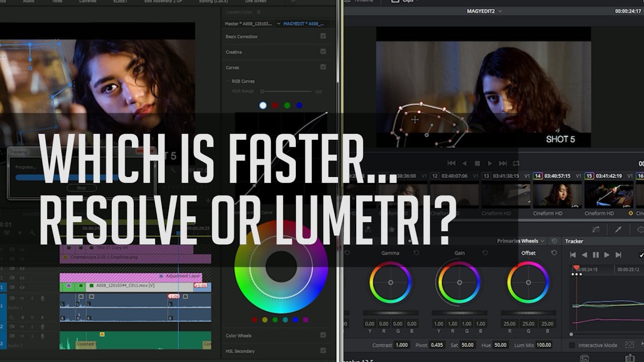
Task: Reset the Gain color wheel
Action: pos(485,252)
